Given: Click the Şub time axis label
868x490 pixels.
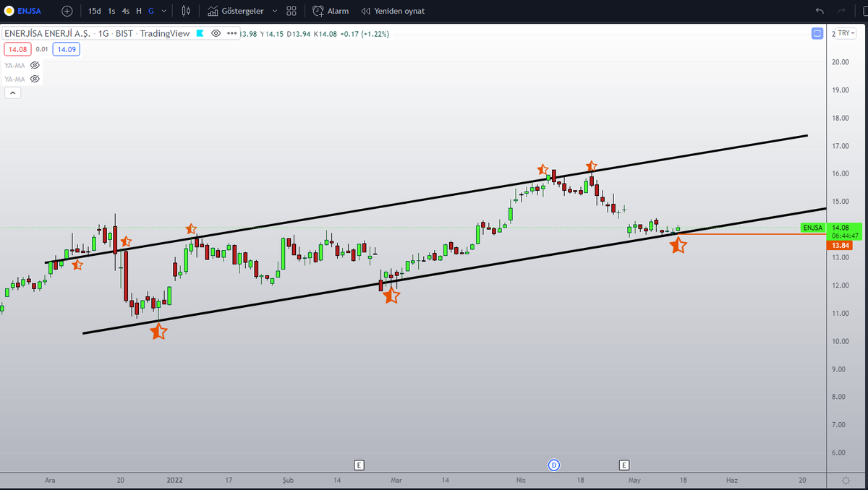Looking at the screenshot, I should coord(288,479).
